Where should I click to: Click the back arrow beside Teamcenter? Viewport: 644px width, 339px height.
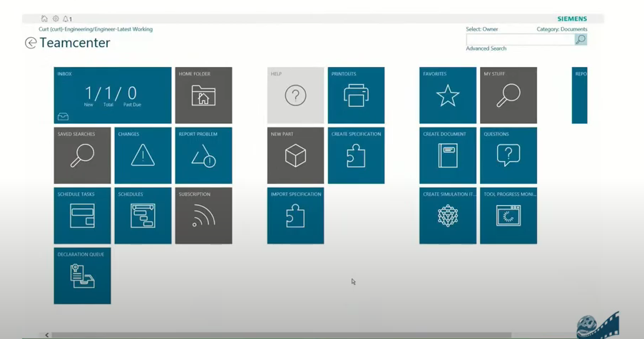(x=31, y=43)
